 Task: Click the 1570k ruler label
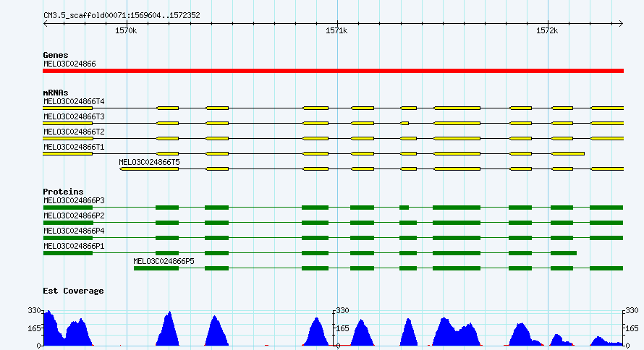tap(126, 31)
